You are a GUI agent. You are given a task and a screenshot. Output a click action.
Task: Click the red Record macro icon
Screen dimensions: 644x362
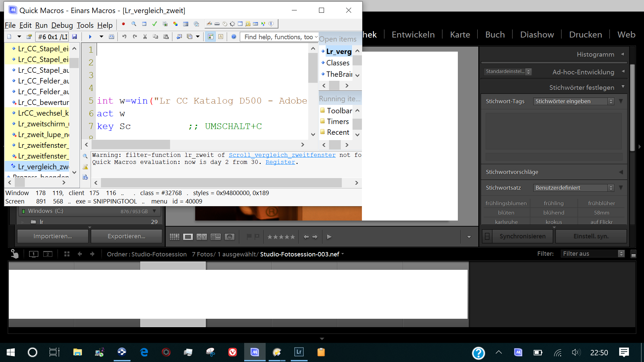point(123,24)
